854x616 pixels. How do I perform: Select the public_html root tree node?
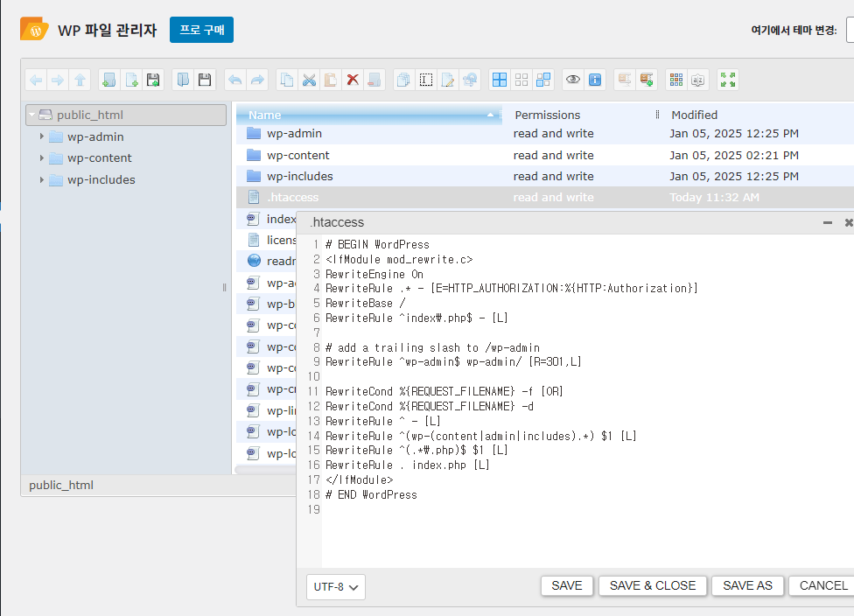(x=126, y=115)
